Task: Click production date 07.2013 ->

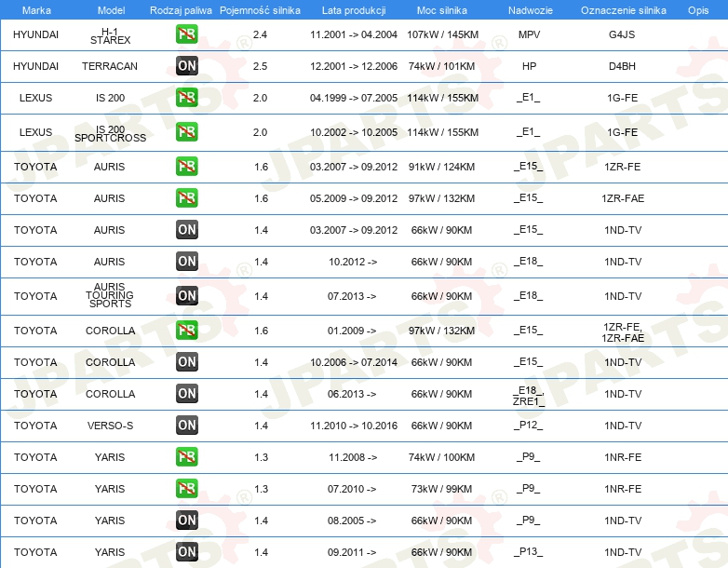Action: pos(352,296)
